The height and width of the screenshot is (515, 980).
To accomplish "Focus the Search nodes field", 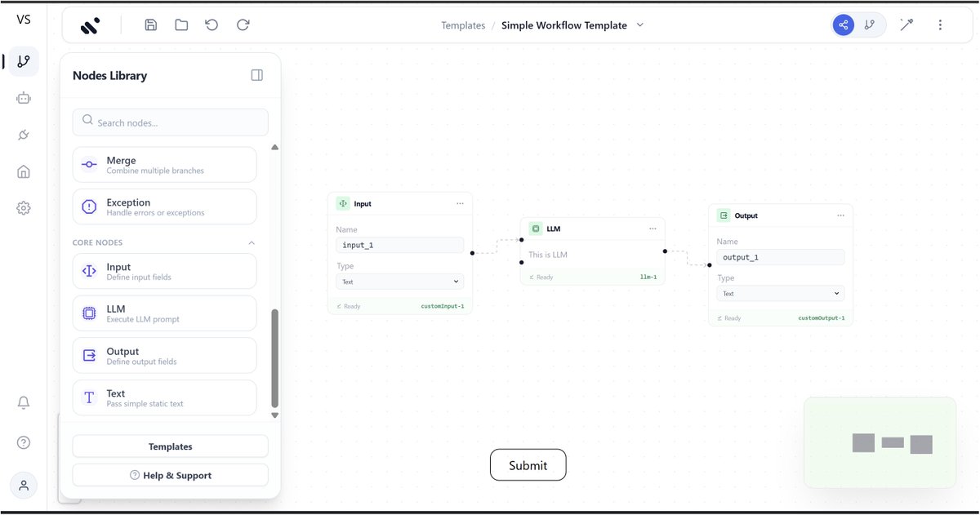I will tap(170, 122).
